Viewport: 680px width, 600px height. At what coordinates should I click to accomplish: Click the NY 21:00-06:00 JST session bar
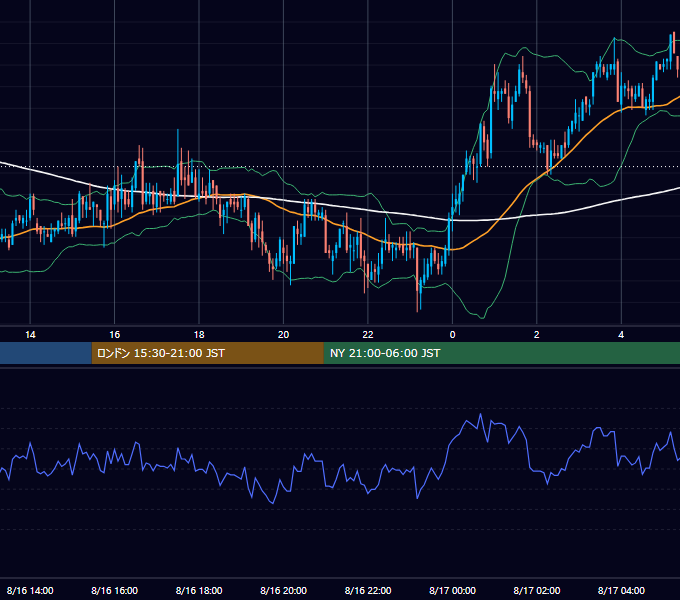click(x=502, y=353)
